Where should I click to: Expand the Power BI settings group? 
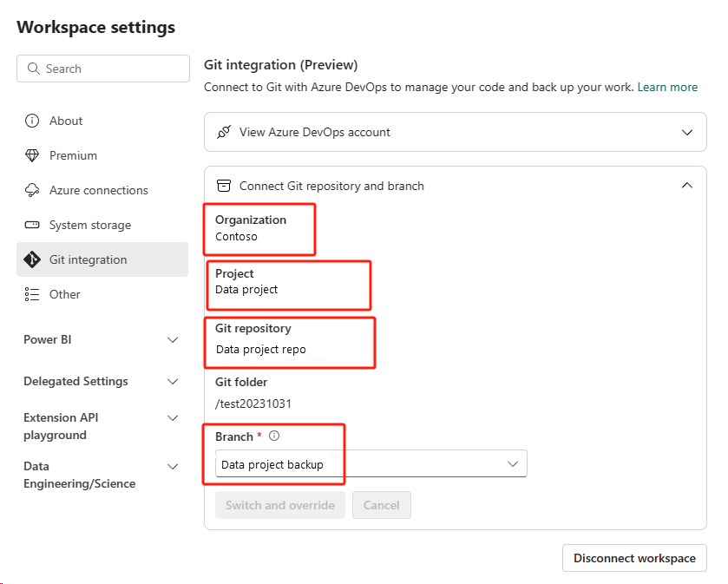(173, 340)
